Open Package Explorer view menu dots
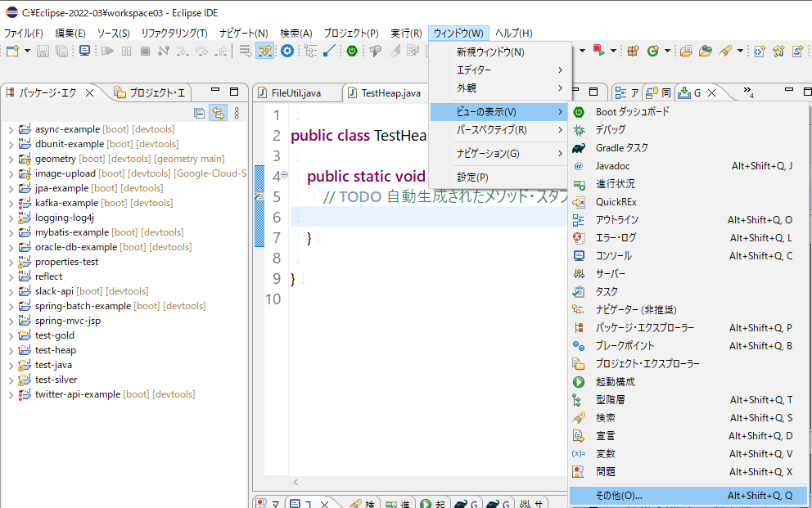Image resolution: width=812 pixels, height=508 pixels. click(237, 113)
